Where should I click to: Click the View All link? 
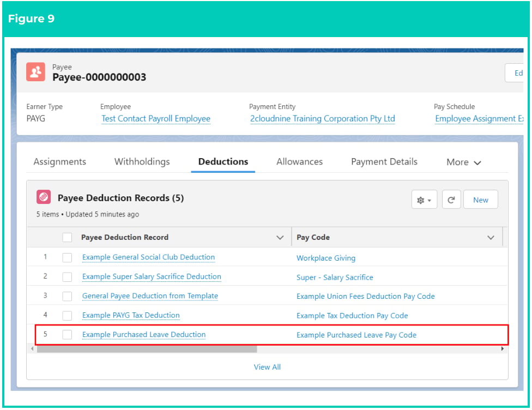(x=267, y=367)
